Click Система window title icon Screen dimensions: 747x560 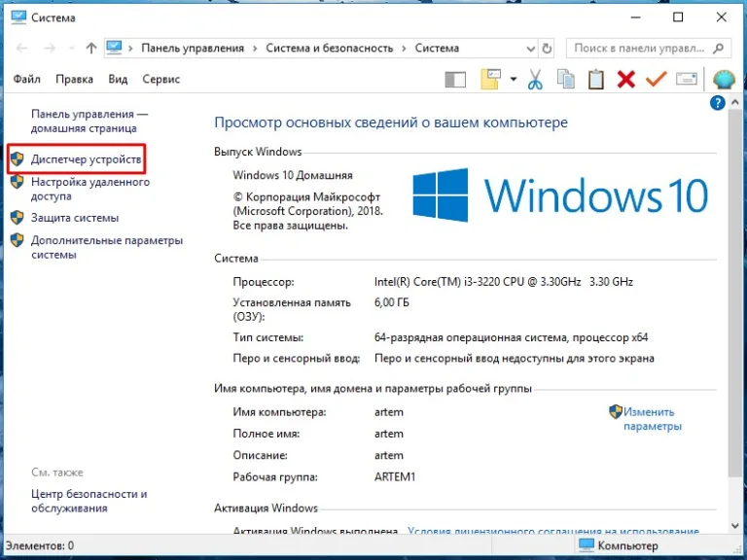pyautogui.click(x=18, y=17)
